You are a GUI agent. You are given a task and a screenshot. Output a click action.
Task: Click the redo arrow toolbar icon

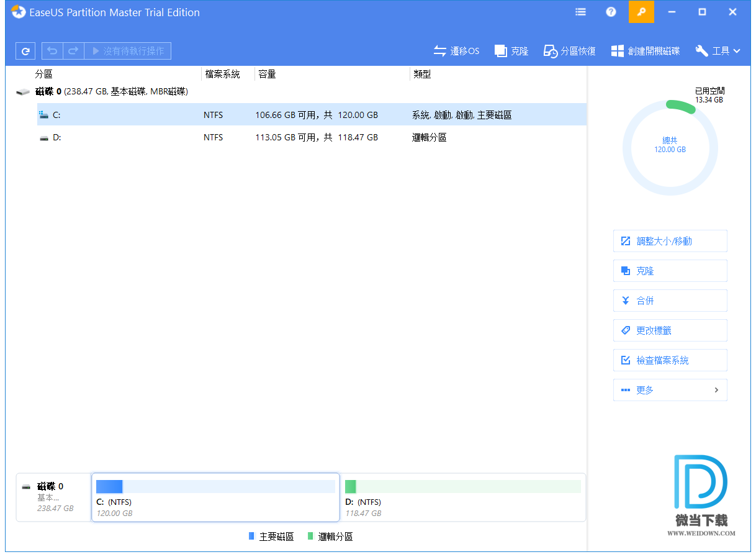tap(73, 51)
